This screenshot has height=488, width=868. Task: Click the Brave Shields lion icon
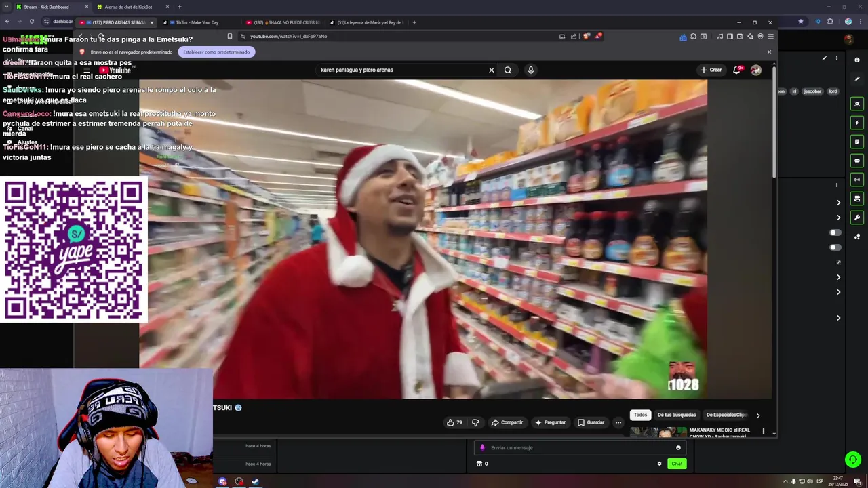point(587,36)
